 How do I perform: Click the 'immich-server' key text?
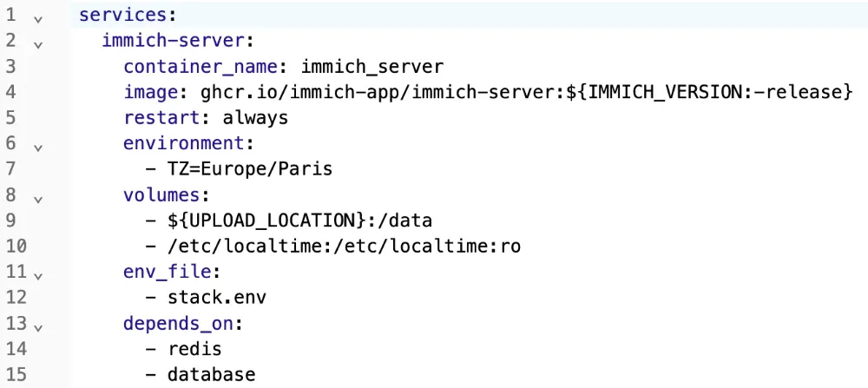(172, 41)
